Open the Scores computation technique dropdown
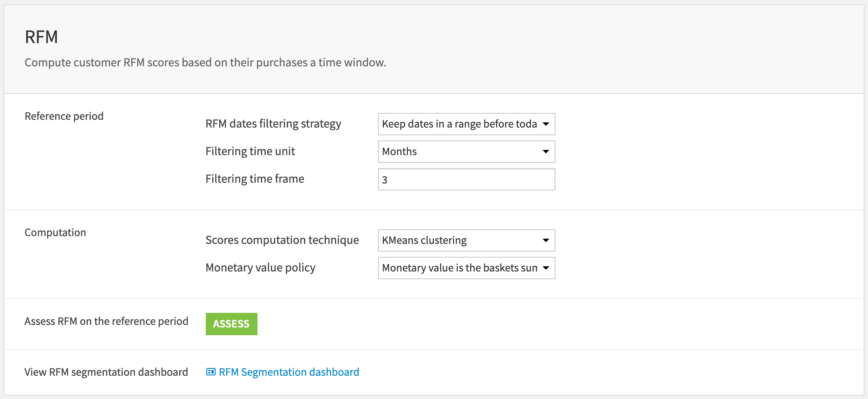The height and width of the screenshot is (399, 868). pyautogui.click(x=466, y=240)
